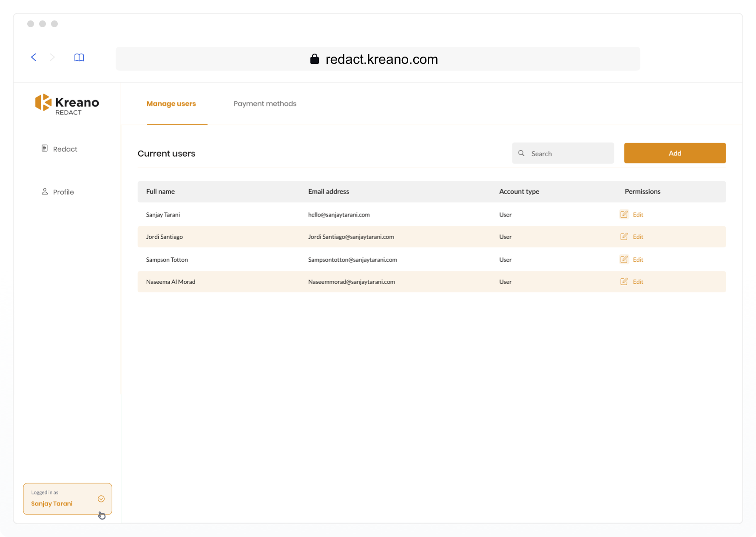Screen dimensions: 756x537
Task: Select name cell Sanjay Tarani
Action: pos(163,214)
